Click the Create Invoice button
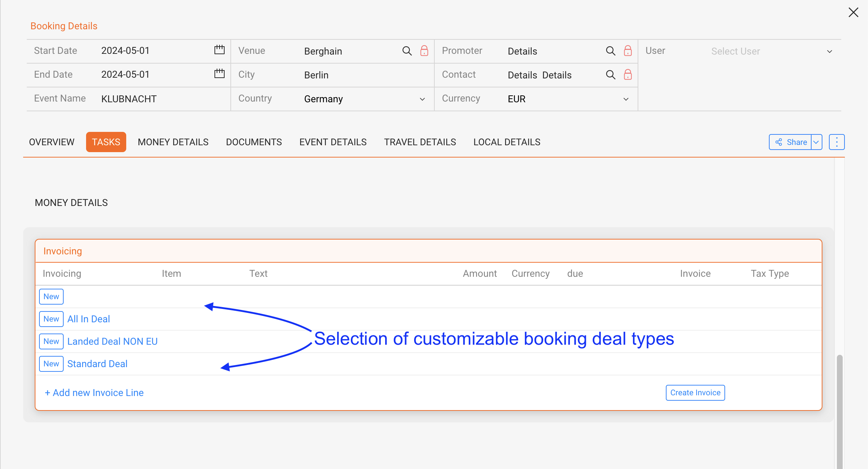Image resolution: width=868 pixels, height=469 pixels. (695, 393)
